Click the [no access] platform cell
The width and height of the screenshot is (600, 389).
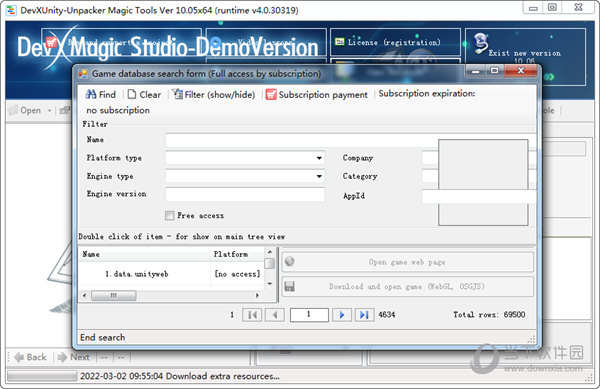[237, 274]
